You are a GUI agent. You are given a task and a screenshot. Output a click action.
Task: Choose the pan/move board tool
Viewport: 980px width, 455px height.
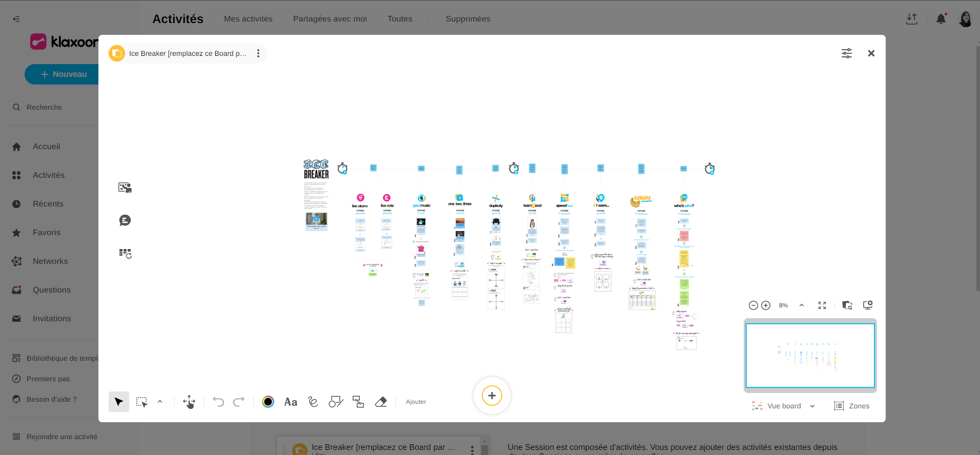tap(189, 402)
